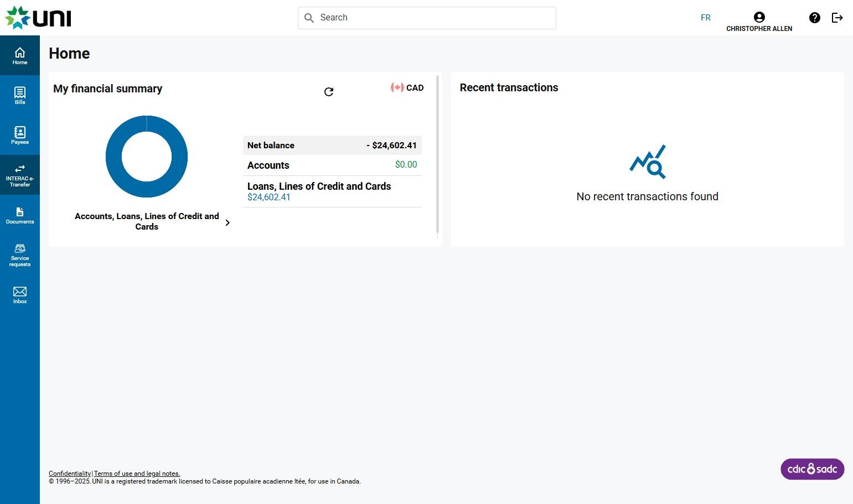Switch language to FR
Viewport: 853px width, 504px height.
click(705, 18)
